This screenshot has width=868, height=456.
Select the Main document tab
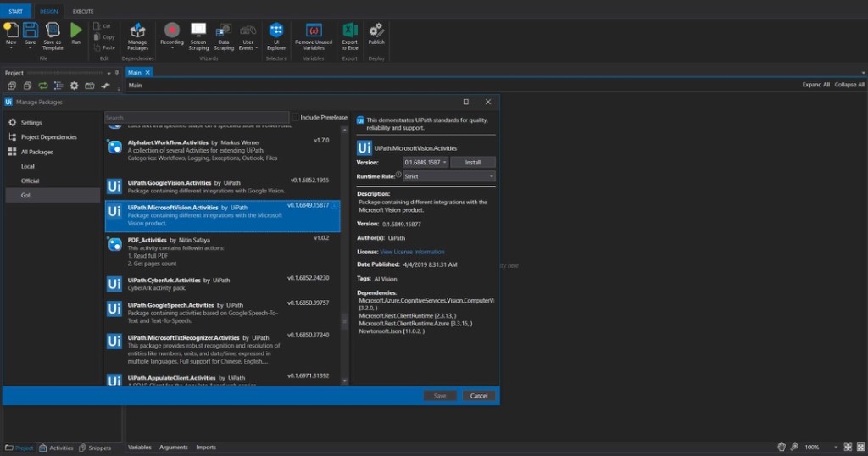click(135, 73)
